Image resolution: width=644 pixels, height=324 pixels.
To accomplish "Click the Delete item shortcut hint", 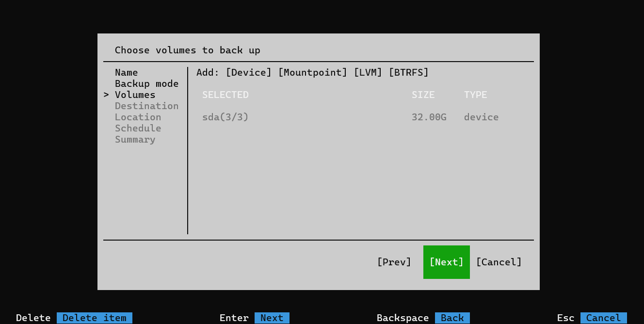I will pyautogui.click(x=94, y=318).
